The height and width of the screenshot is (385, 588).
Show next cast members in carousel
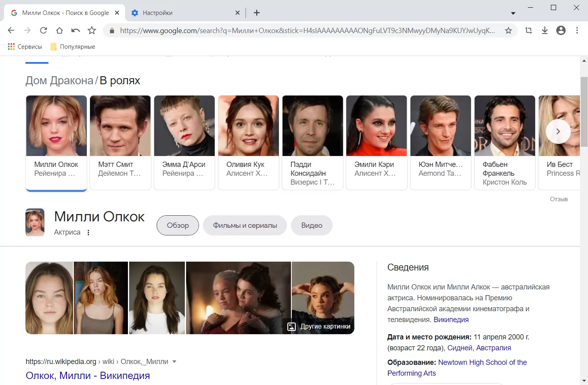click(558, 131)
